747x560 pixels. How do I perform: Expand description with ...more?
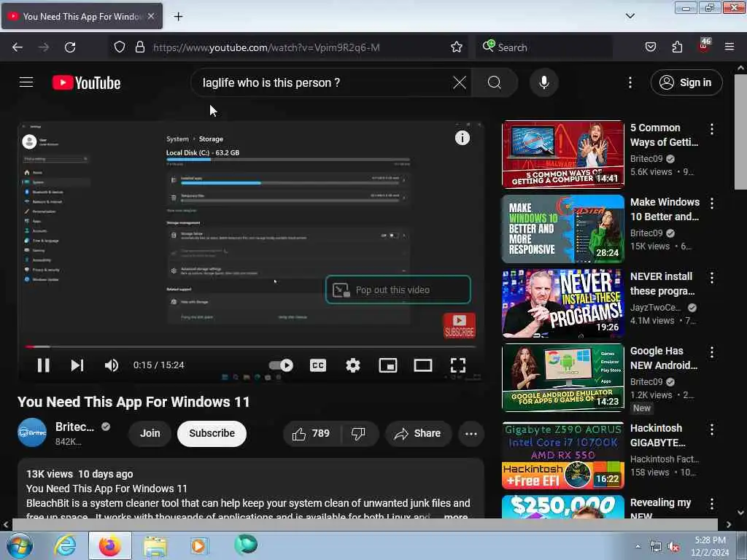coord(455,516)
